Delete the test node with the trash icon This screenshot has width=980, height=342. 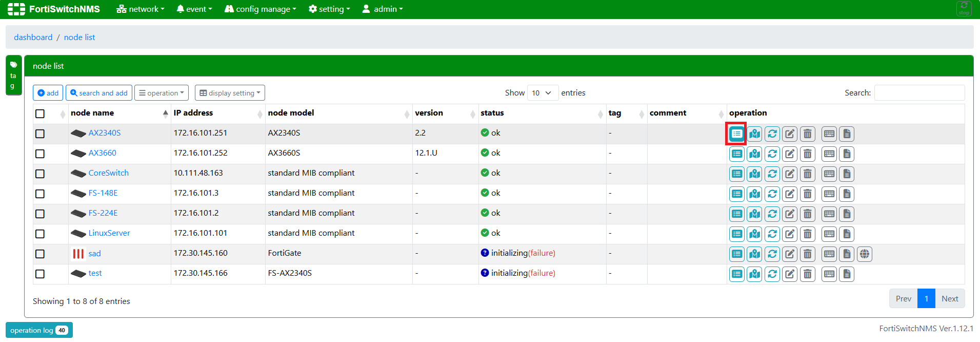pos(808,274)
